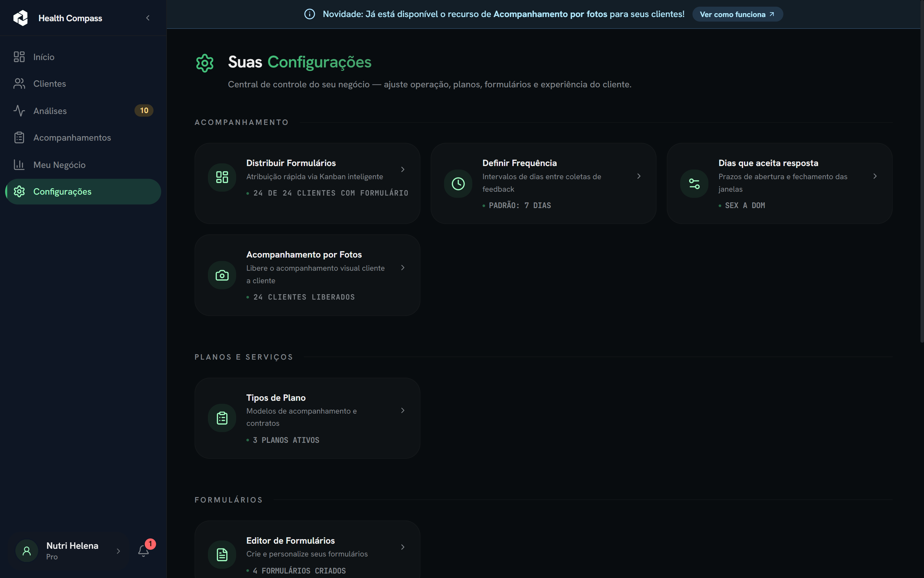This screenshot has width=924, height=578.
Task: Click the Health Compass brand name
Action: [x=70, y=18]
